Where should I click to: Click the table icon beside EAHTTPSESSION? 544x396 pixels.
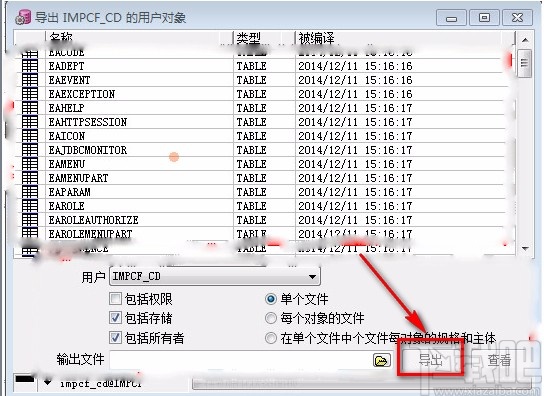[30, 122]
